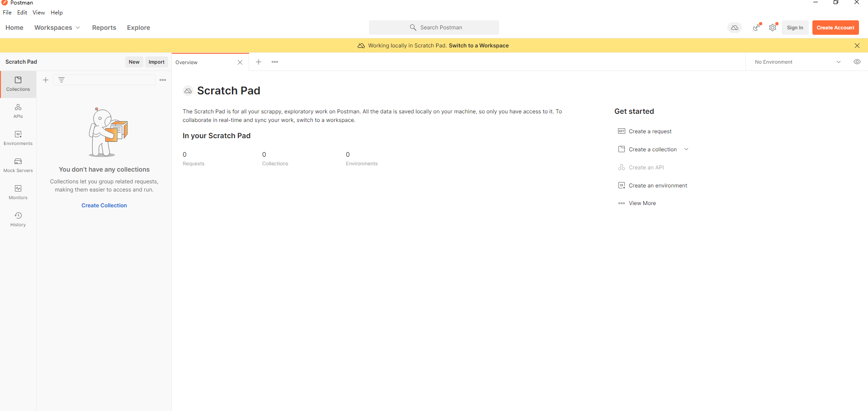Open a new tab with the plus icon

[x=259, y=62]
